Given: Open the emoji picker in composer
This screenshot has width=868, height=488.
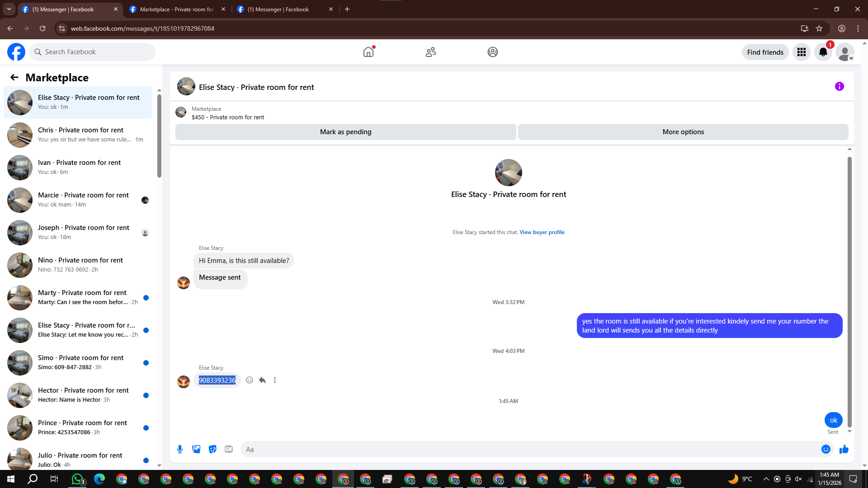Looking at the screenshot, I should pos(826,449).
